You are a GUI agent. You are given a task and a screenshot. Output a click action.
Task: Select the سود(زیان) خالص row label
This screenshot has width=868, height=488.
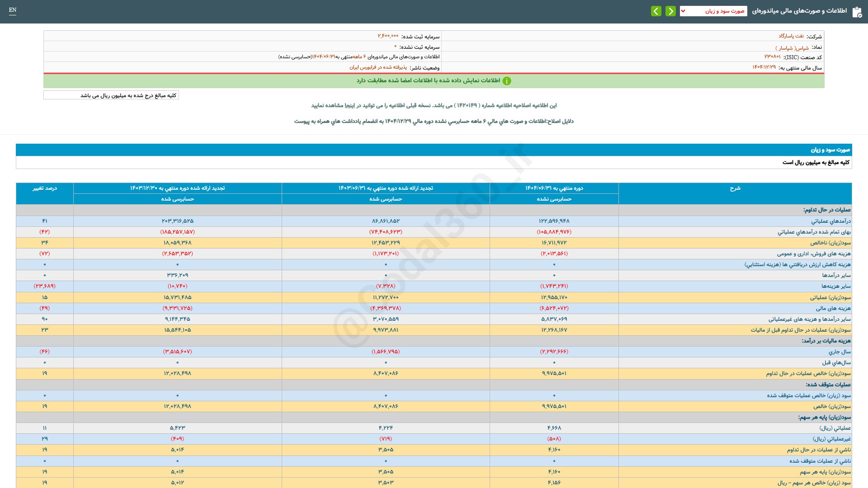832,407
